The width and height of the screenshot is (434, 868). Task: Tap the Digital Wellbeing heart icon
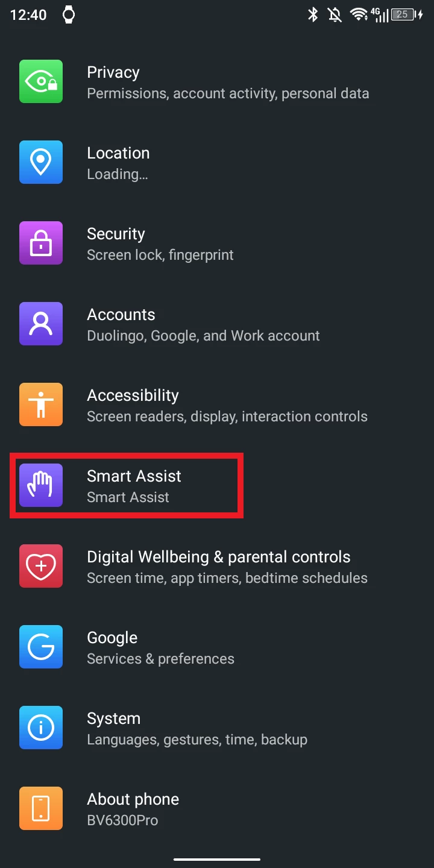[41, 566]
